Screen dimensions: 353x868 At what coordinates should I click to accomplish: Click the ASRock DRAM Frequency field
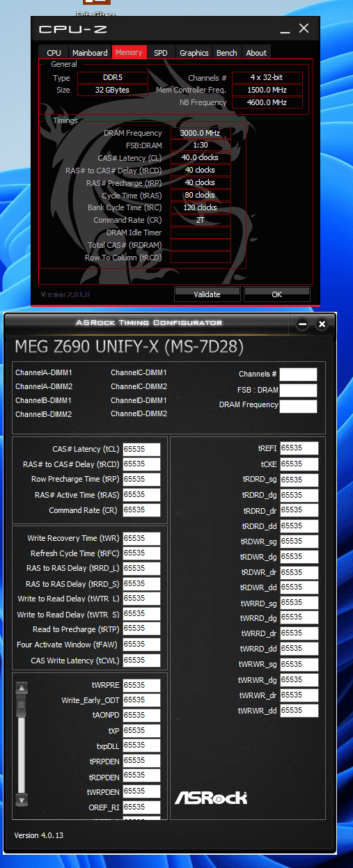point(298,406)
